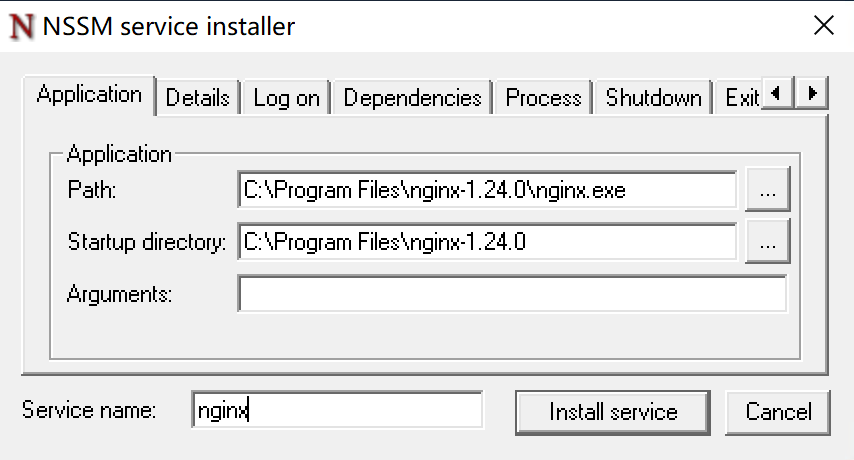The height and width of the screenshot is (460, 854).
Task: Switch to the Process tab
Action: pyautogui.click(x=543, y=98)
